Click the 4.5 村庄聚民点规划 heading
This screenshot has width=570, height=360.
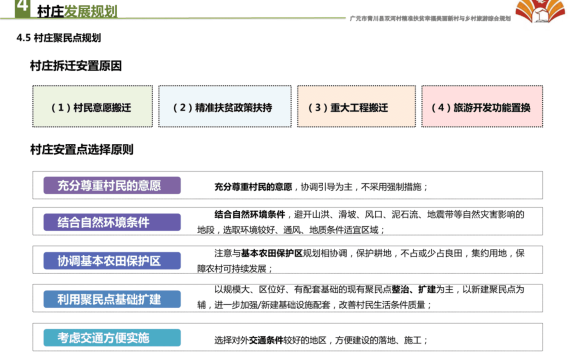pos(59,38)
